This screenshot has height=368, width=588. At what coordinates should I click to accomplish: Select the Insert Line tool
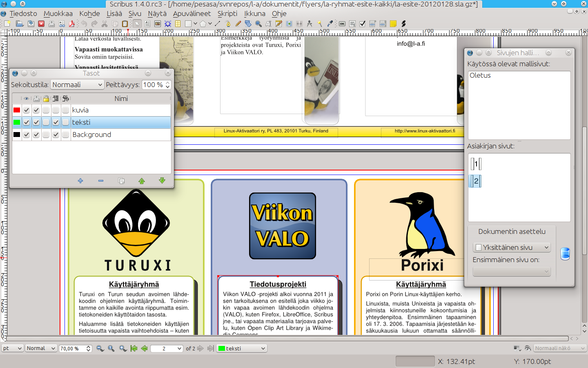(x=218, y=24)
